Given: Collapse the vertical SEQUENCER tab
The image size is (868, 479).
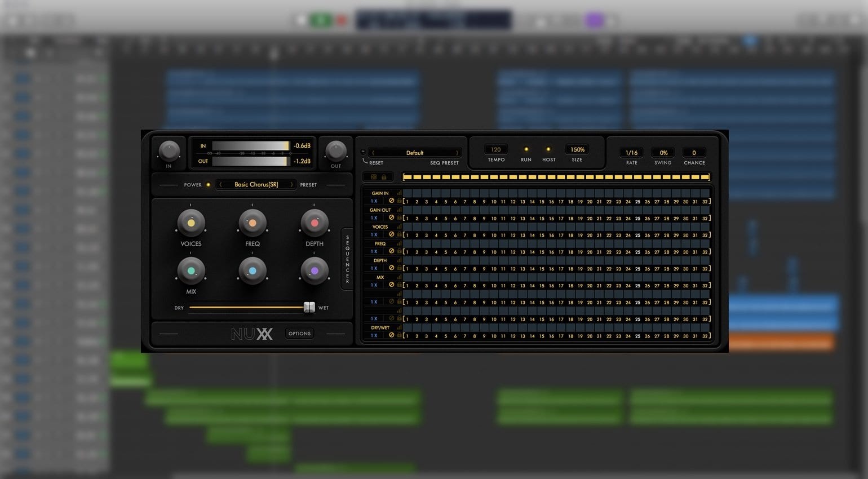Looking at the screenshot, I should coord(347,259).
